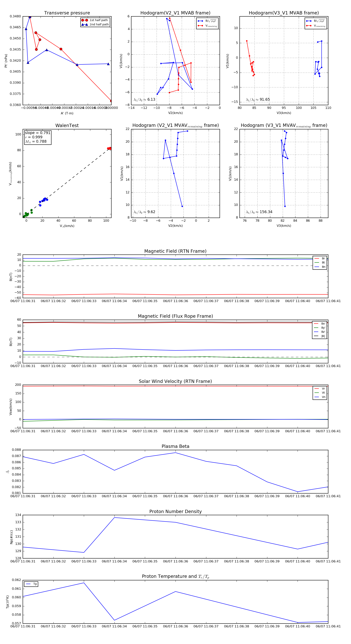Click the Vsw(km/s) axis label

point(11,407)
